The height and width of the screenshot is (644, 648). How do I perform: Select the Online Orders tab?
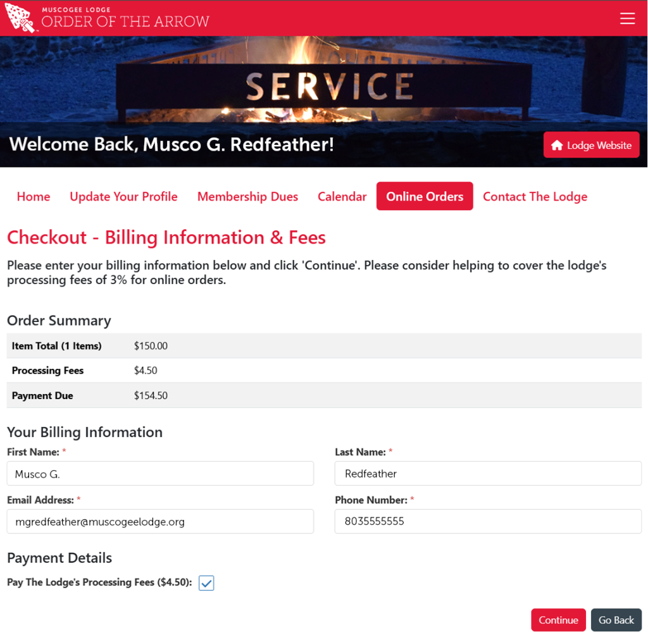click(425, 197)
